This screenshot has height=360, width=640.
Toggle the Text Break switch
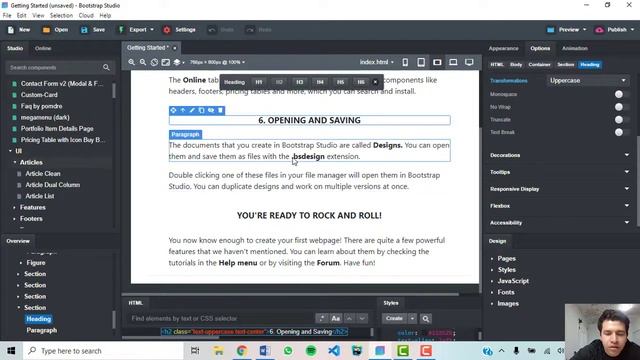pyautogui.click(x=621, y=132)
